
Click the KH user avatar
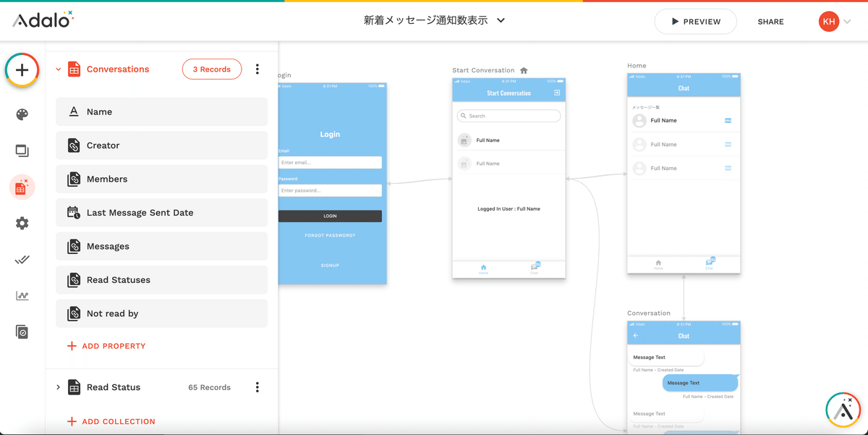pyautogui.click(x=828, y=22)
